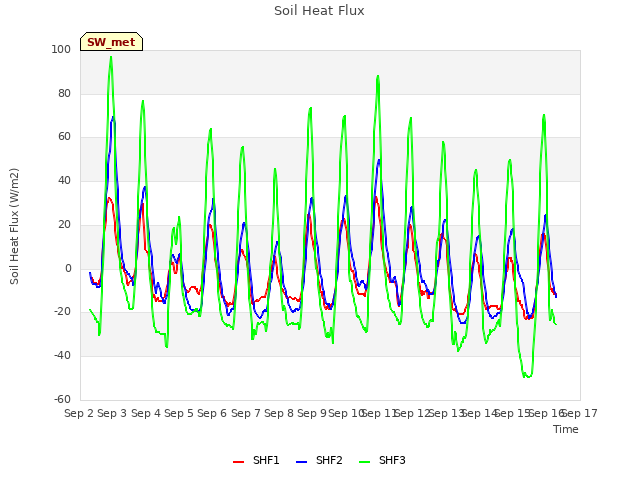Click the 80 y-axis tick label
Image resolution: width=640 pixels, height=480 pixels.
point(64,93)
